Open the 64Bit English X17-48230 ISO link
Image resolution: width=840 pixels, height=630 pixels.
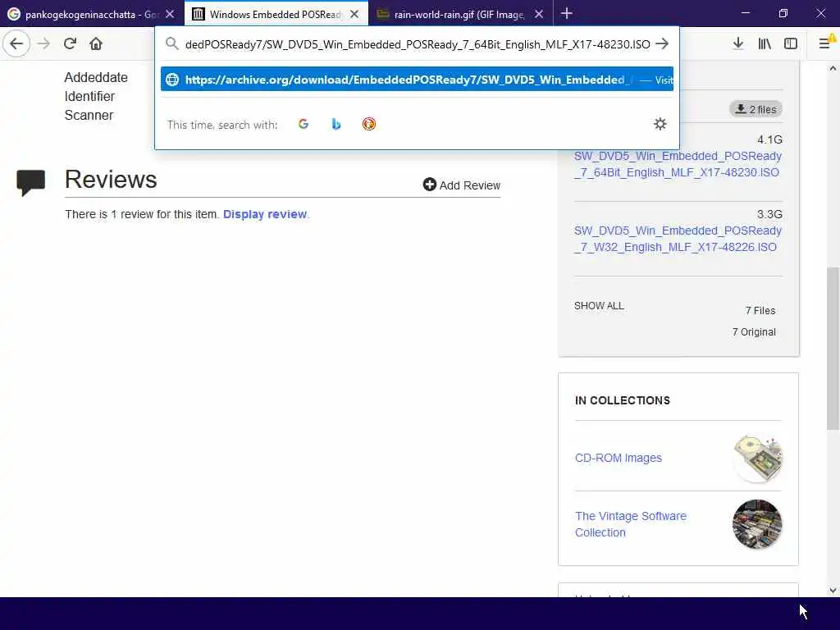tap(678, 164)
